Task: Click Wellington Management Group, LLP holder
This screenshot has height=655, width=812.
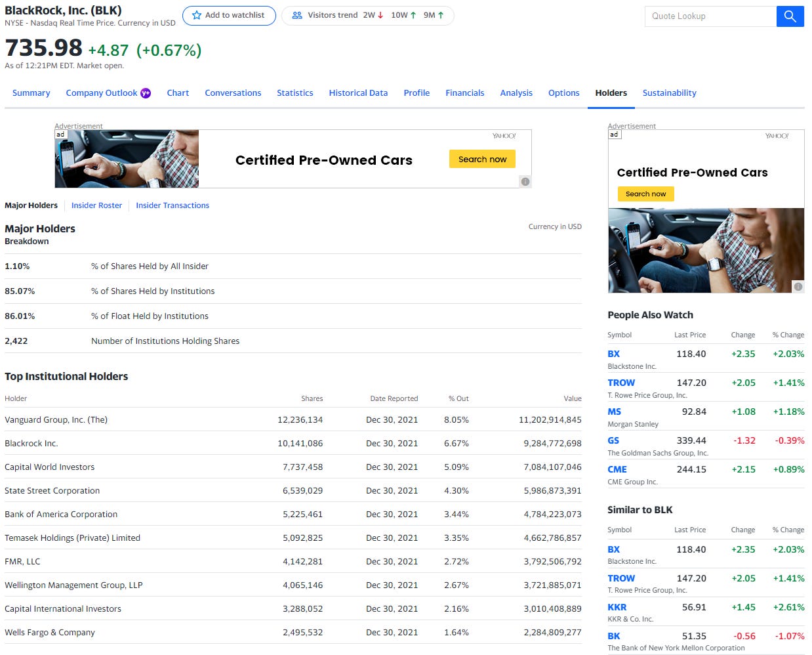Action: pyautogui.click(x=73, y=585)
